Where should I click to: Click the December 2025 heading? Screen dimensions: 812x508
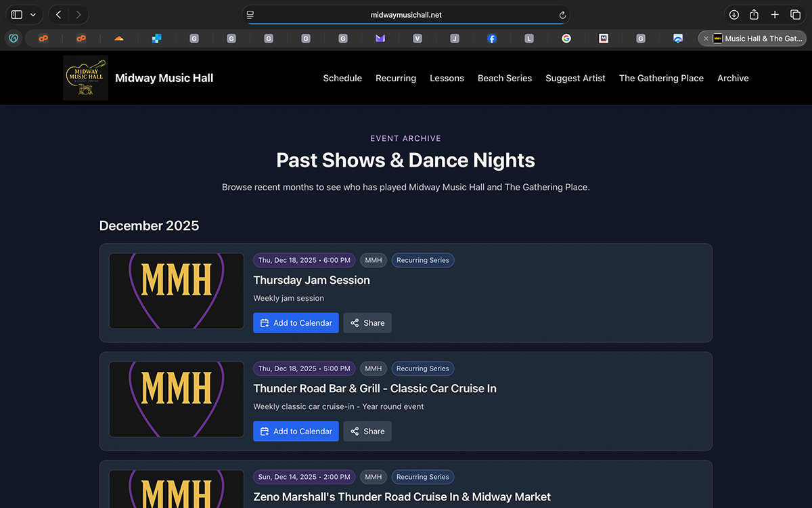(x=149, y=226)
